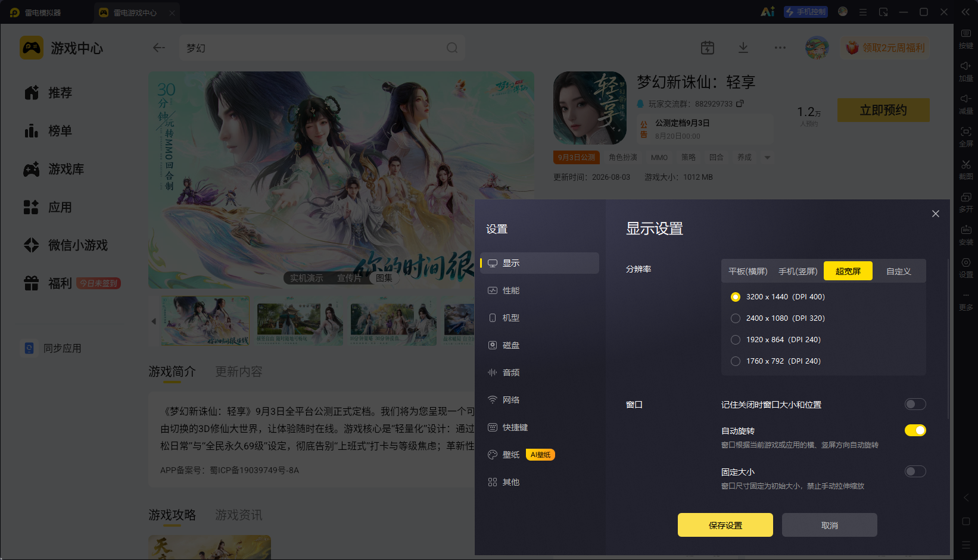The image size is (978, 560).
Task: Select the 超宽屏 resolution tab
Action: (848, 271)
